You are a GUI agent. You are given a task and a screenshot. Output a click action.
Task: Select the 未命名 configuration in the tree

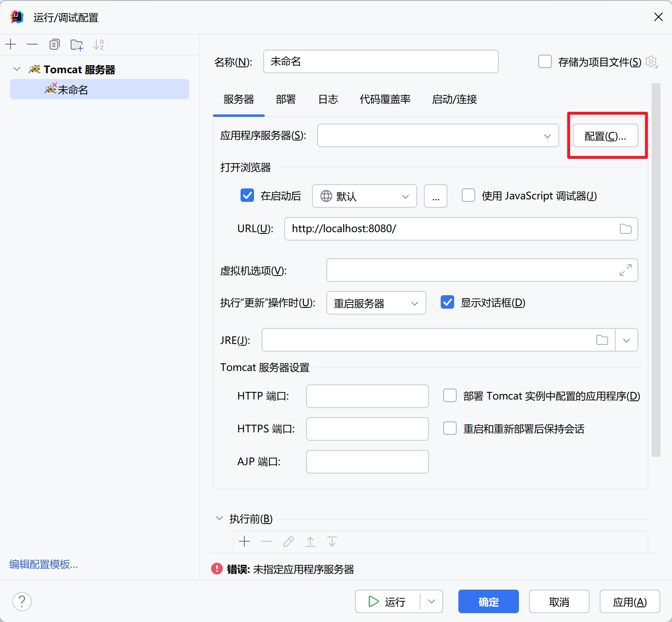point(100,89)
